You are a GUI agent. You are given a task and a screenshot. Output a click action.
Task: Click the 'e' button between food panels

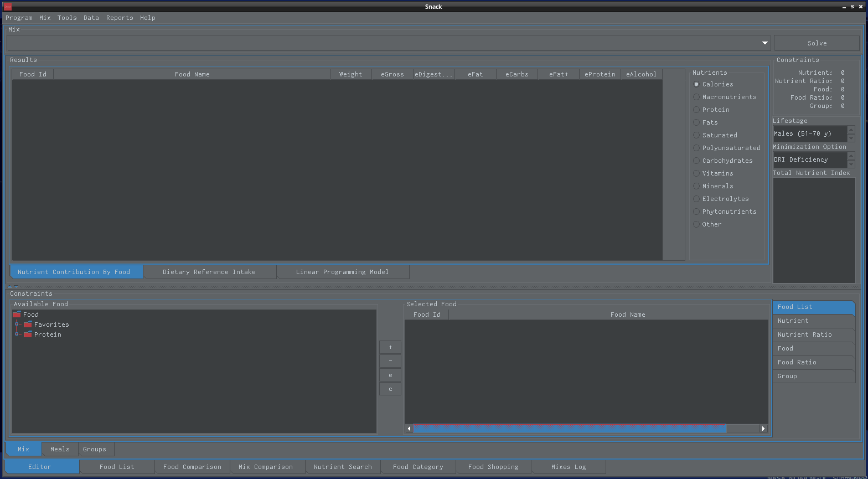point(390,375)
